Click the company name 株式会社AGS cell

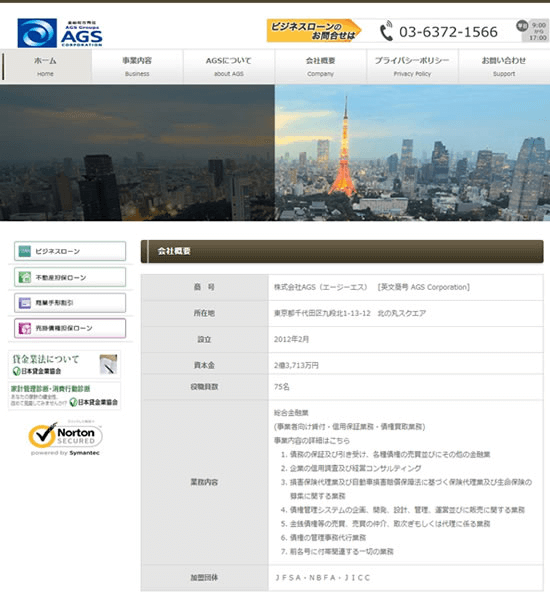(406, 287)
